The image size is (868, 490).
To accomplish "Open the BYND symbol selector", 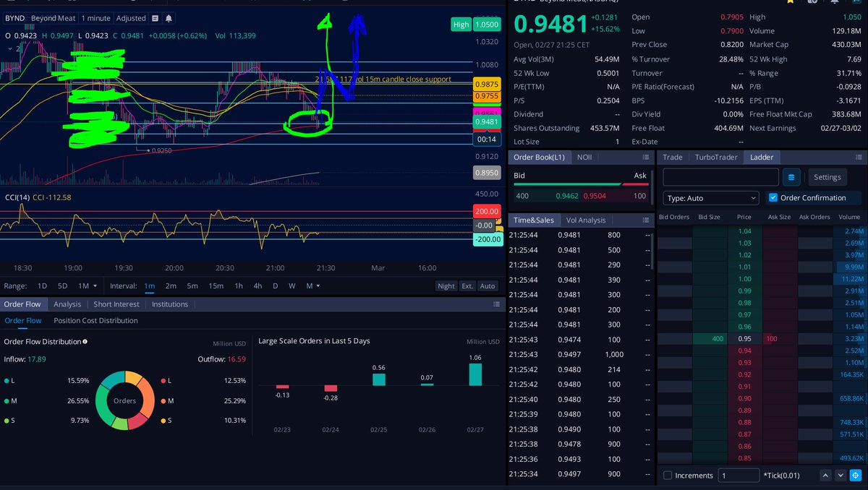I will tap(15, 18).
